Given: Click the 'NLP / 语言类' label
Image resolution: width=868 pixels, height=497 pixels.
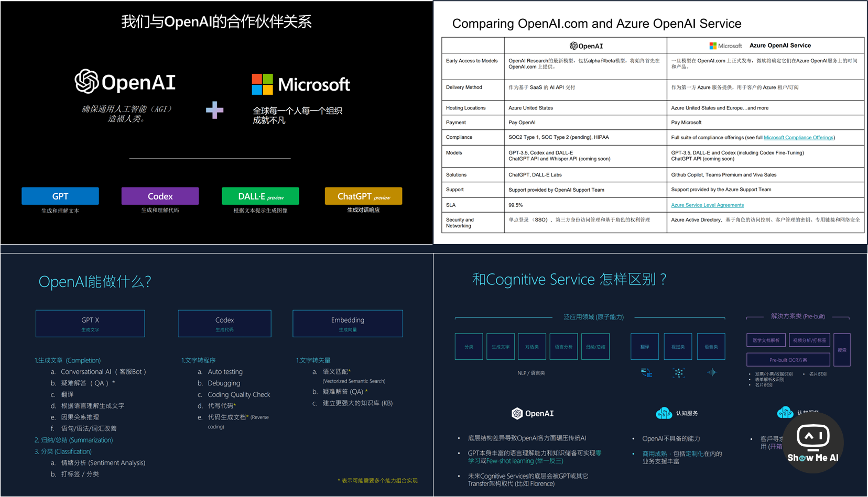Looking at the screenshot, I should [531, 373].
